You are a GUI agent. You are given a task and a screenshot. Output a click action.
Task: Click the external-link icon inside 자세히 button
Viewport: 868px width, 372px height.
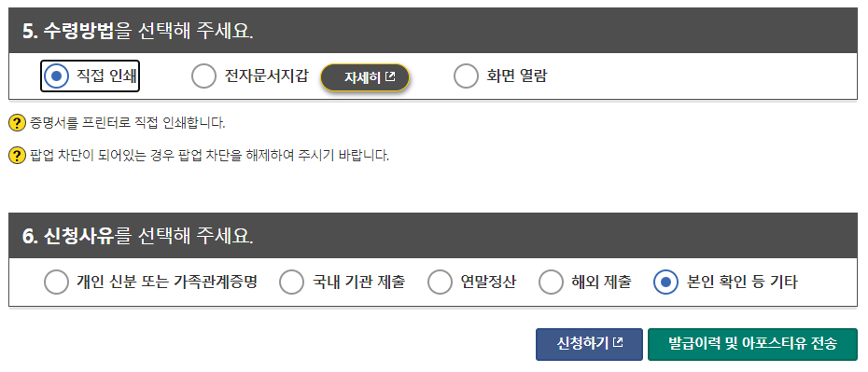click(x=390, y=76)
